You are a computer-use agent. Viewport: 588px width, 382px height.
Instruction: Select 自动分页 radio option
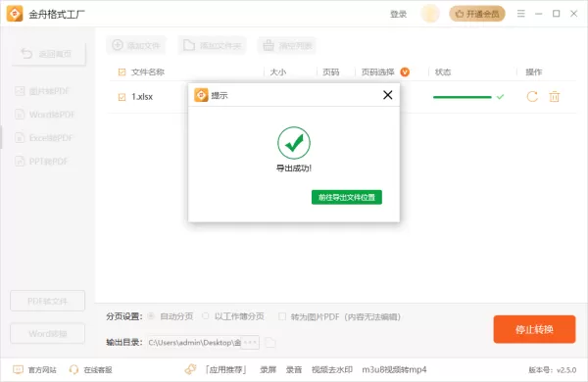(151, 316)
